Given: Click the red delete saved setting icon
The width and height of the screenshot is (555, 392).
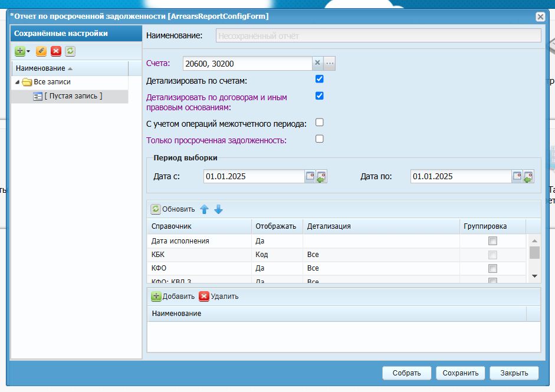Looking at the screenshot, I should click(x=55, y=51).
